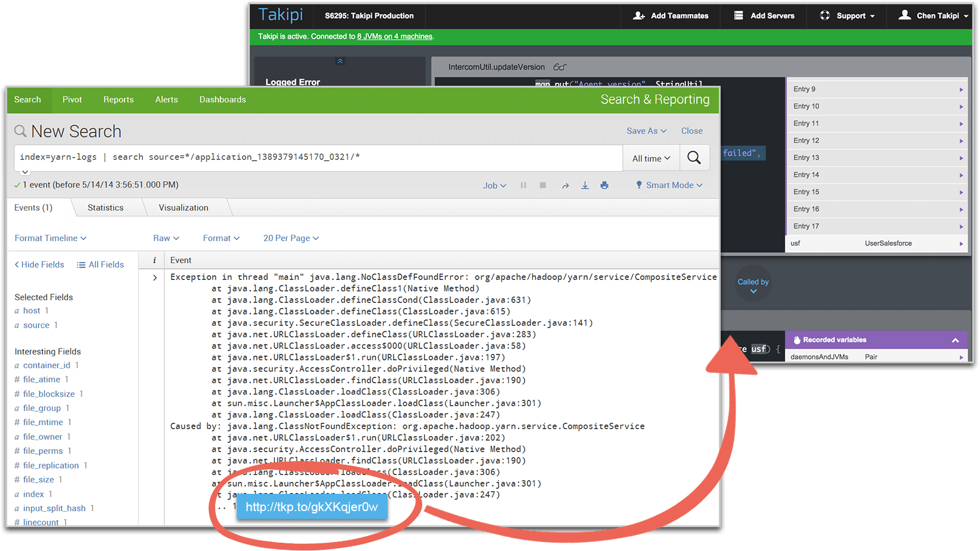Image resolution: width=980 pixels, height=551 pixels.
Task: Switch to the Statistics tab
Action: tap(106, 208)
